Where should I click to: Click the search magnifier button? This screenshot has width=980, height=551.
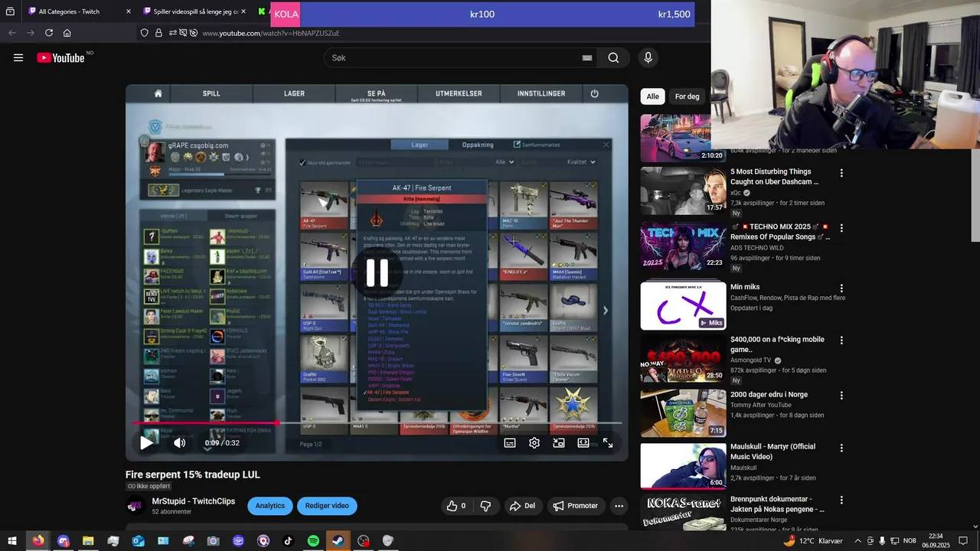(613, 57)
